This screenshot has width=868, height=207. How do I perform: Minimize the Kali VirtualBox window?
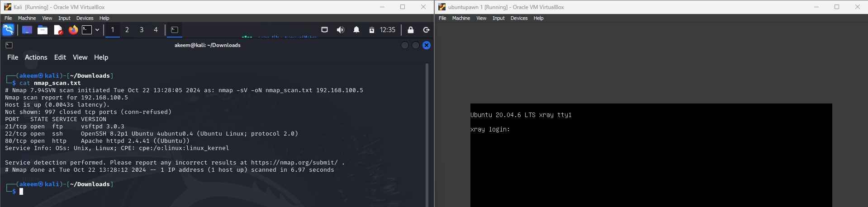(382, 7)
